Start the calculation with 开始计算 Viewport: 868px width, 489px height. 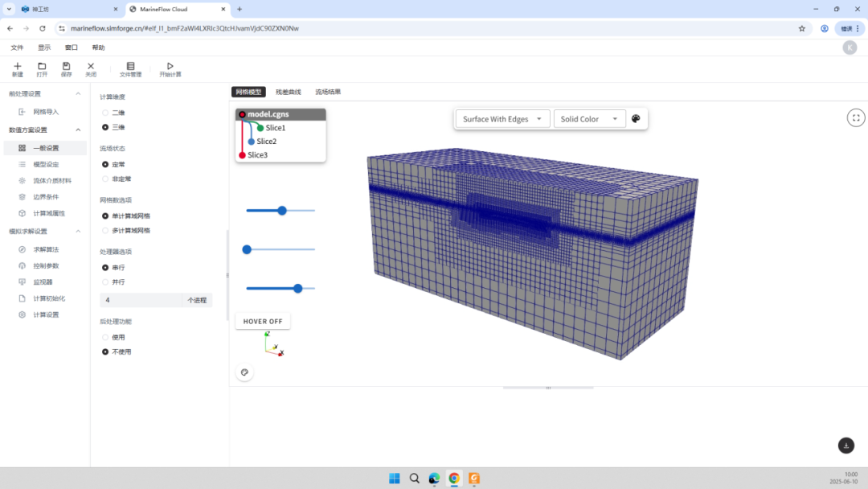click(x=170, y=69)
